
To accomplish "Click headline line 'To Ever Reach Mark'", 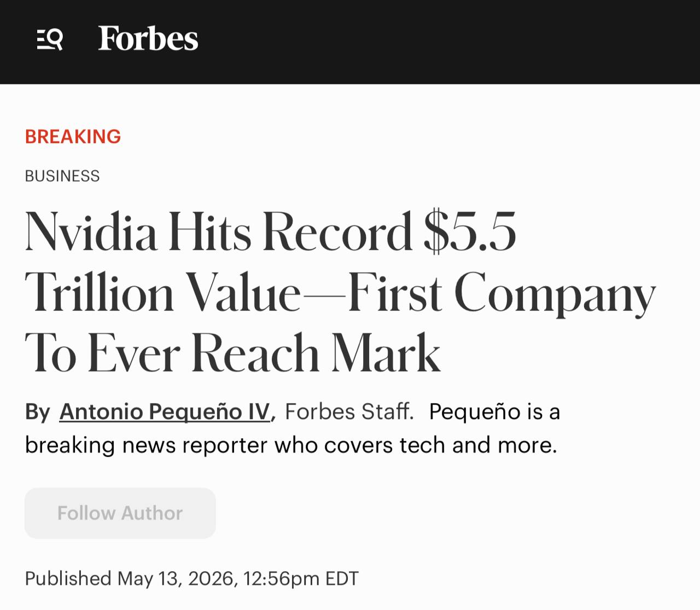I will [232, 353].
